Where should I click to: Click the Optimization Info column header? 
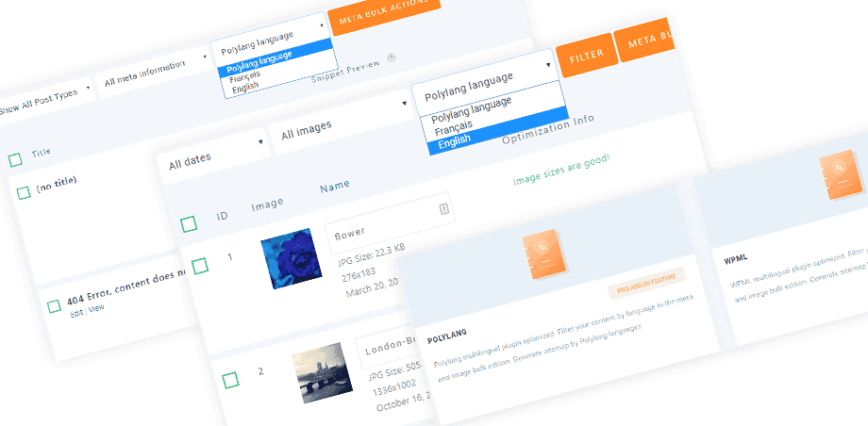coord(548,130)
